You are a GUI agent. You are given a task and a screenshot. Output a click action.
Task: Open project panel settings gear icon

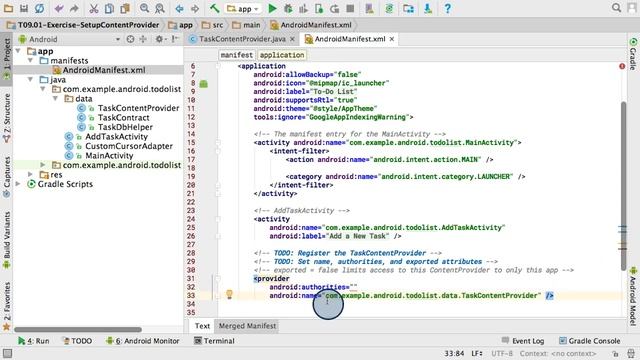pos(160,39)
